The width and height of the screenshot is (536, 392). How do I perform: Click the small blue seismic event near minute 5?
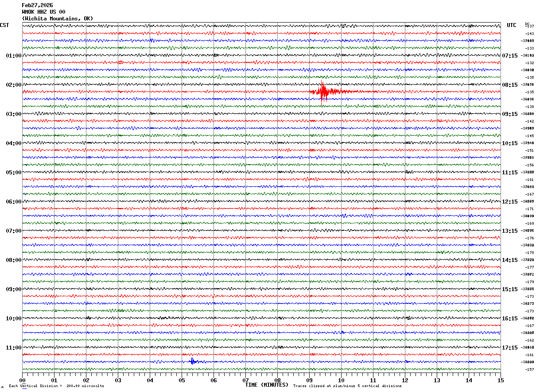click(193, 361)
